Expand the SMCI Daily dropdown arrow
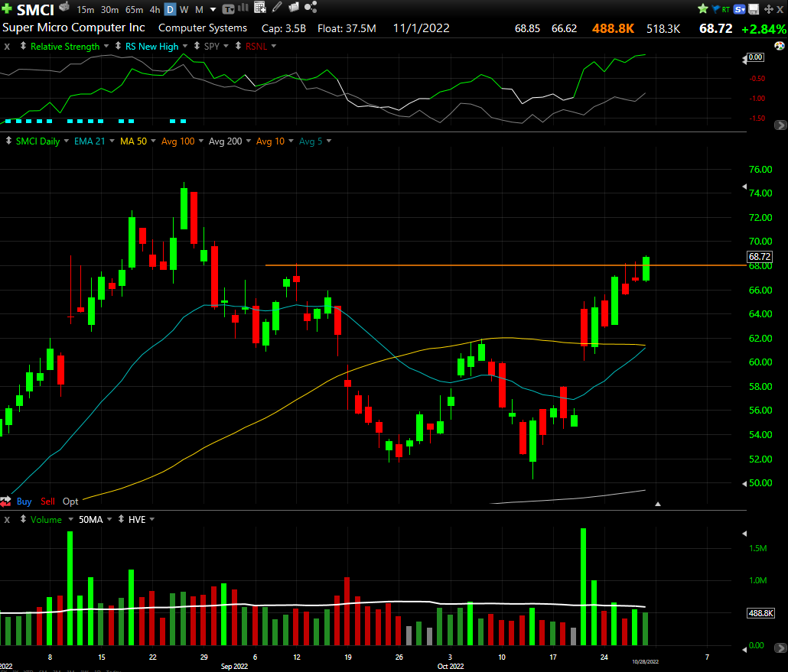Viewport: 788px width, 672px height. pos(67,141)
